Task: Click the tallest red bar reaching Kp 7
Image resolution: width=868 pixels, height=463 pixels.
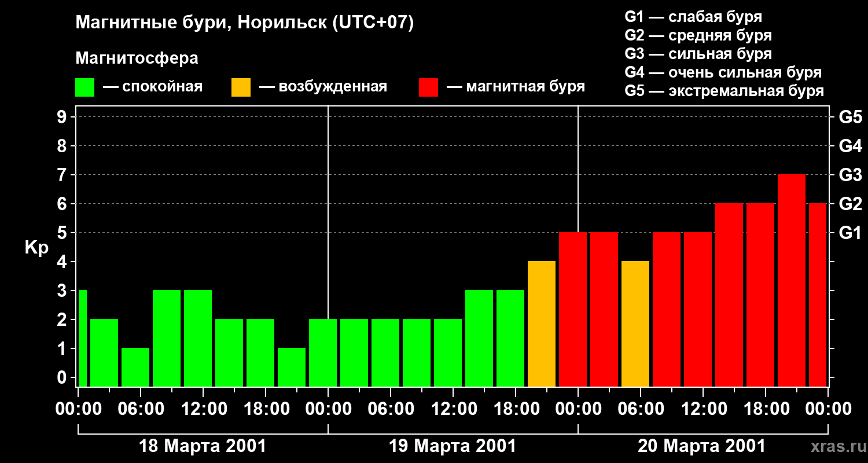Action: tap(792, 280)
